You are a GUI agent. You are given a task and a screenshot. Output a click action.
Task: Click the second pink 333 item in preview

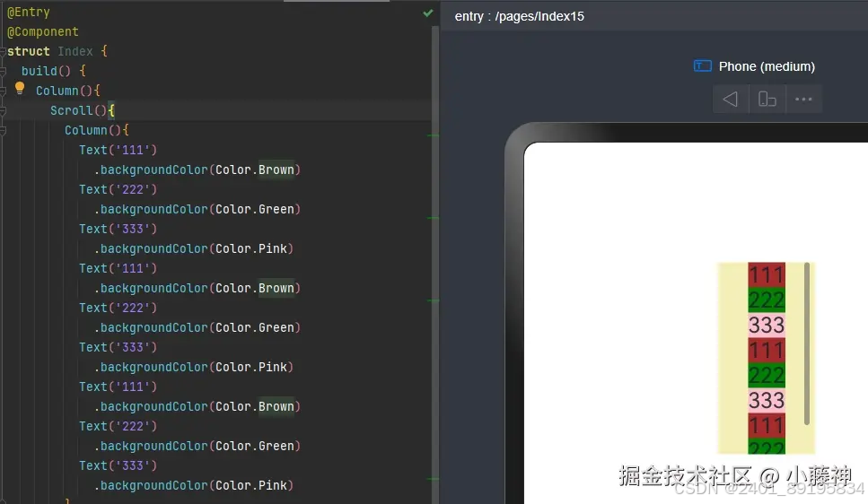(x=767, y=401)
